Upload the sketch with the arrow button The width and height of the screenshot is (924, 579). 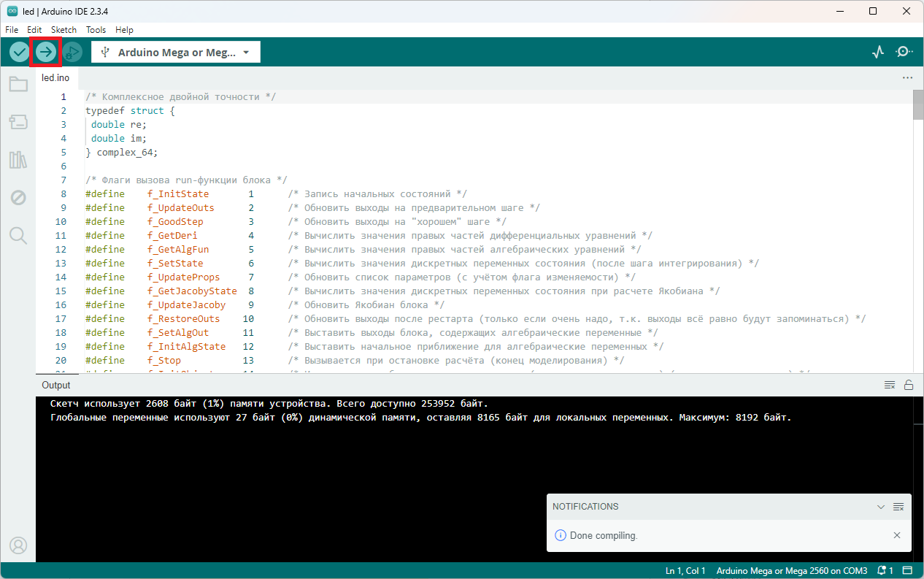pyautogui.click(x=45, y=52)
